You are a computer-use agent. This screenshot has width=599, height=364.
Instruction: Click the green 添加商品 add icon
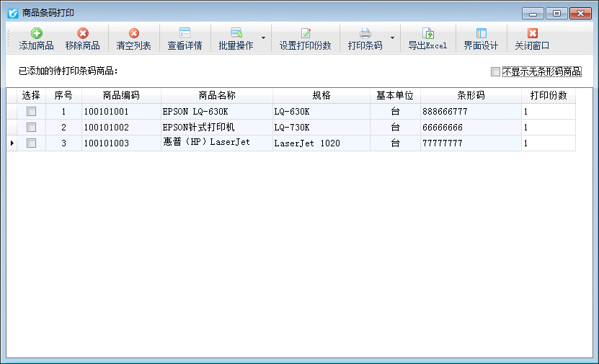tap(36, 33)
